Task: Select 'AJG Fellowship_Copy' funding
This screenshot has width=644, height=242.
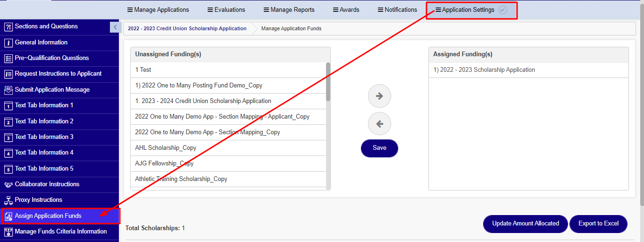Action: click(228, 164)
